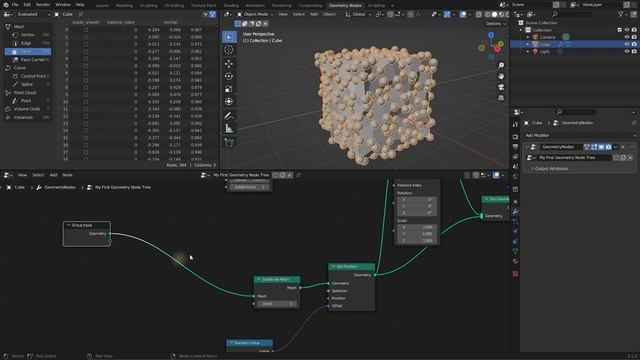The image size is (640, 360).
Task: Open the Modifiers wrench properties tab
Action: (x=515, y=211)
